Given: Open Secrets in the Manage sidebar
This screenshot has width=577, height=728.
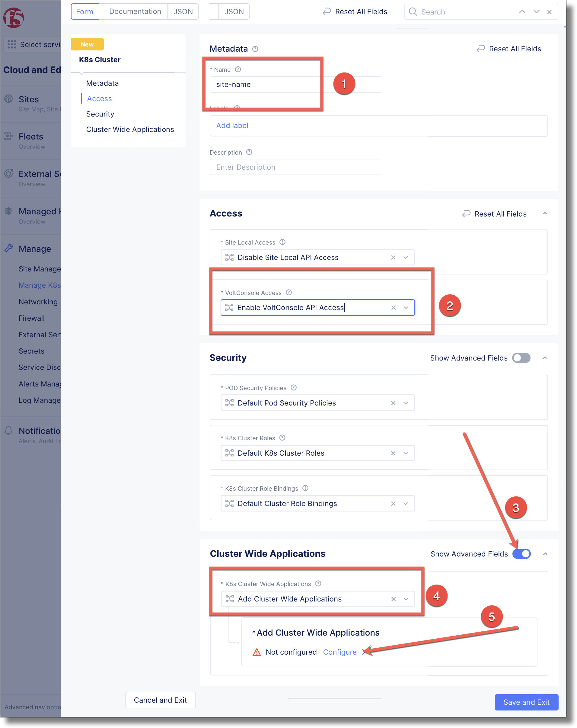Looking at the screenshot, I should tap(31, 351).
